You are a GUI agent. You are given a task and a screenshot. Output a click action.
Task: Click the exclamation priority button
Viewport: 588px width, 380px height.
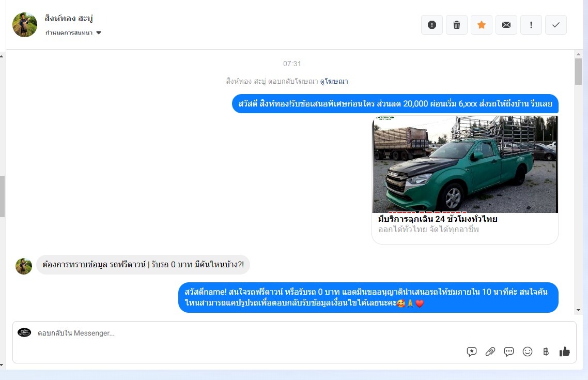point(531,25)
